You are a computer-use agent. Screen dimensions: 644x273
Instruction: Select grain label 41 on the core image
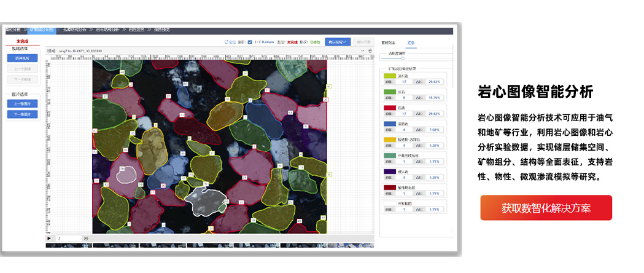click(290, 113)
